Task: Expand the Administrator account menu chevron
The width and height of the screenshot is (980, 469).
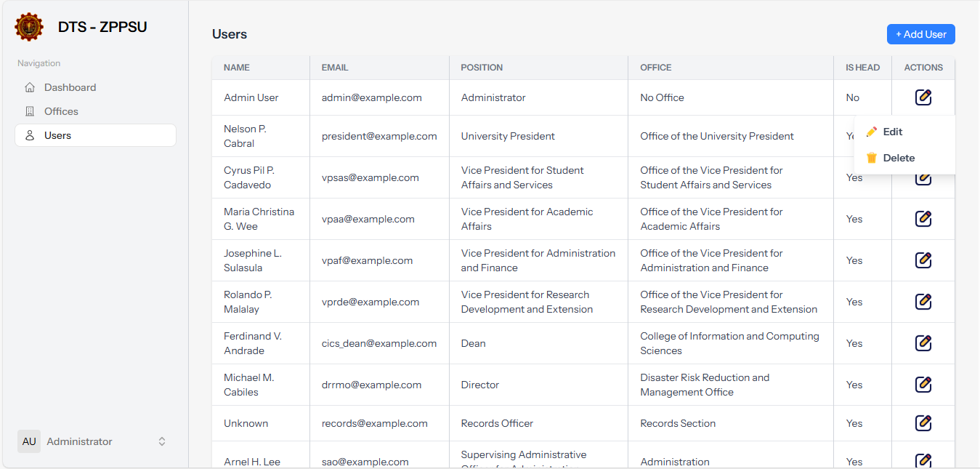Action: [162, 441]
